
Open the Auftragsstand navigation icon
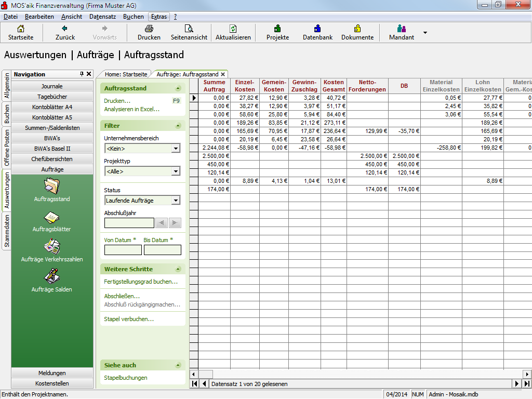[52, 186]
